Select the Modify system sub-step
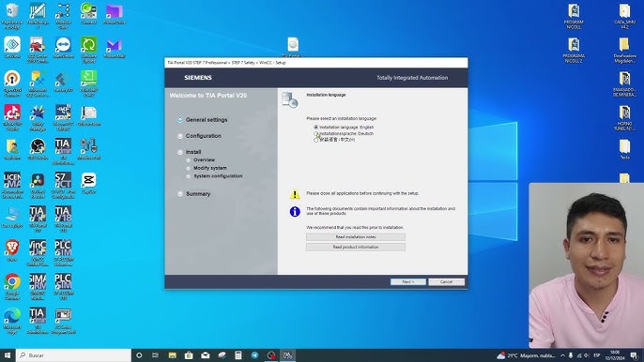This screenshot has height=362, width=644. (210, 168)
